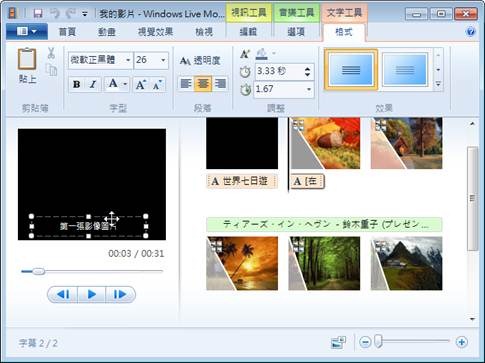Screen dimensions: 485x363
Task: Open the background color dropdown arrow
Action: [x=274, y=53]
